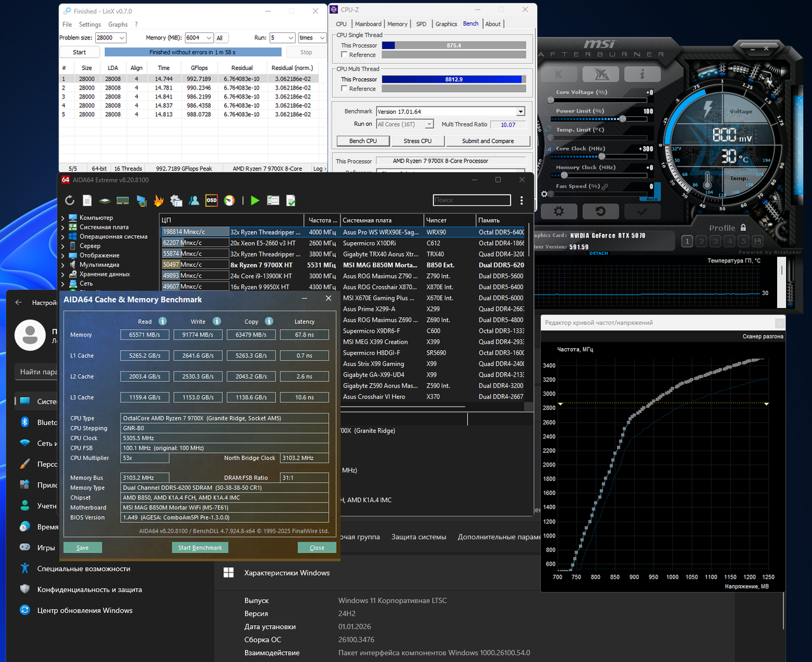Click the Memory Clock slider handle in Afterburner

tap(564, 175)
